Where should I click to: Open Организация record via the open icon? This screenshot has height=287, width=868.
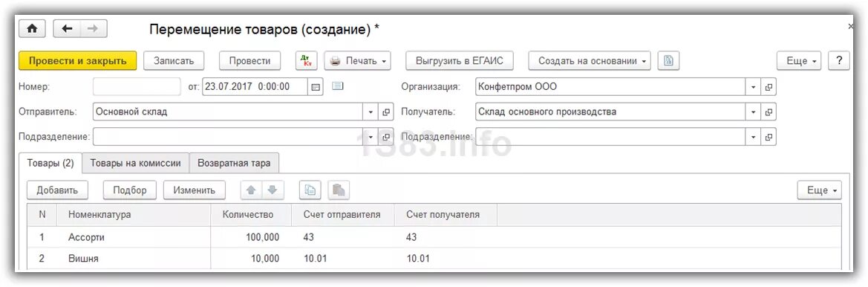coord(769,87)
